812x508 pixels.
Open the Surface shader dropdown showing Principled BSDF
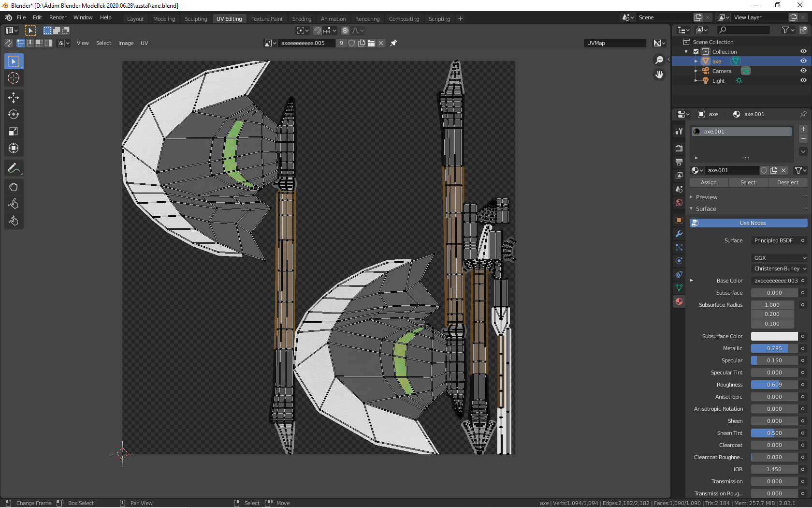pyautogui.click(x=778, y=240)
